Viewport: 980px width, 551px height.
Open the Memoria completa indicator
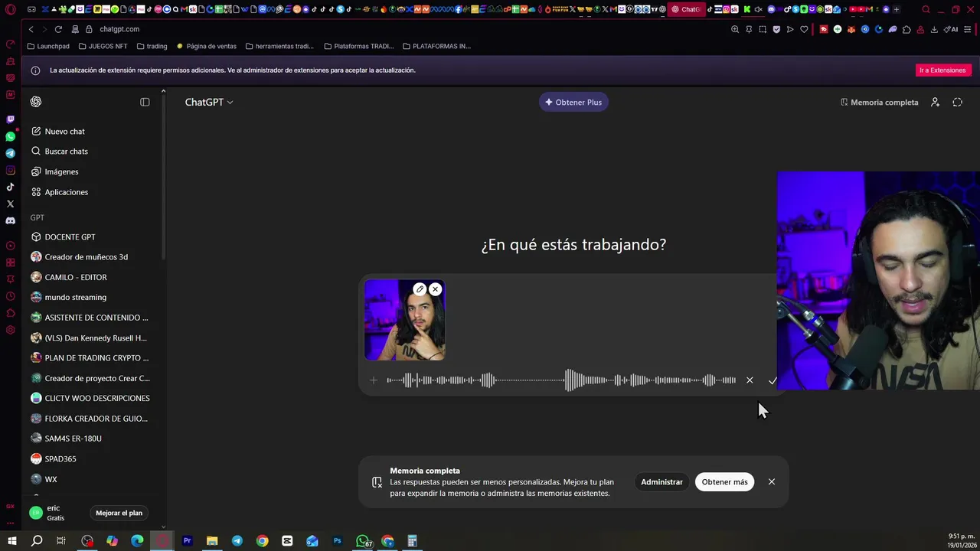[x=879, y=103]
